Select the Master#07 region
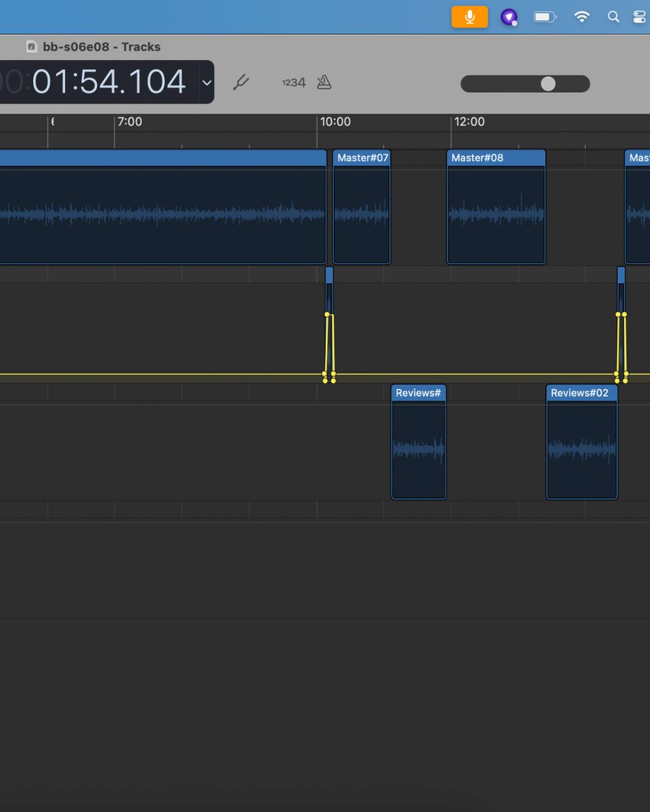 tap(361, 210)
